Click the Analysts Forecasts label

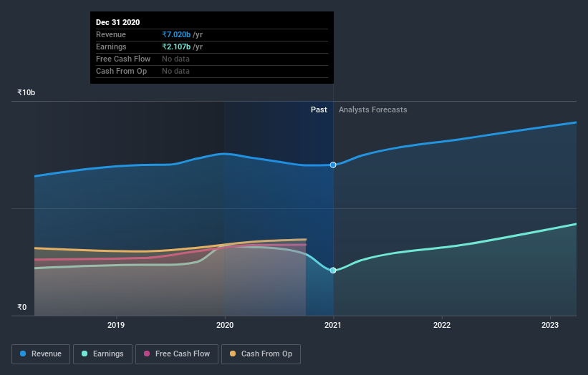[x=372, y=109]
